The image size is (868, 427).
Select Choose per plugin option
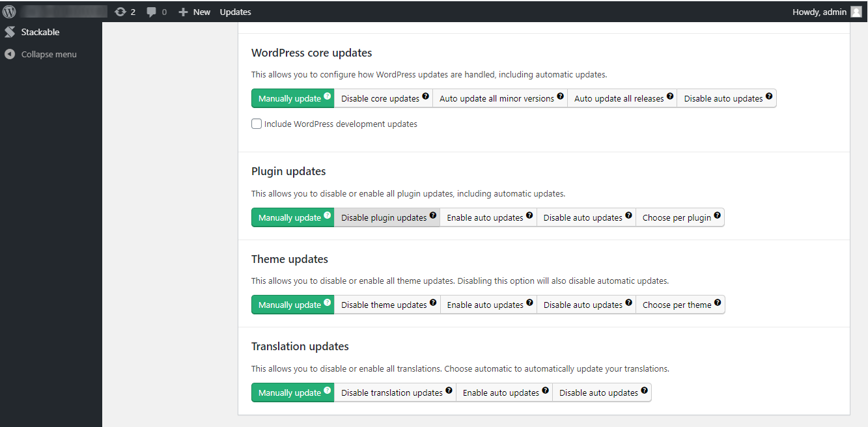[x=677, y=218]
